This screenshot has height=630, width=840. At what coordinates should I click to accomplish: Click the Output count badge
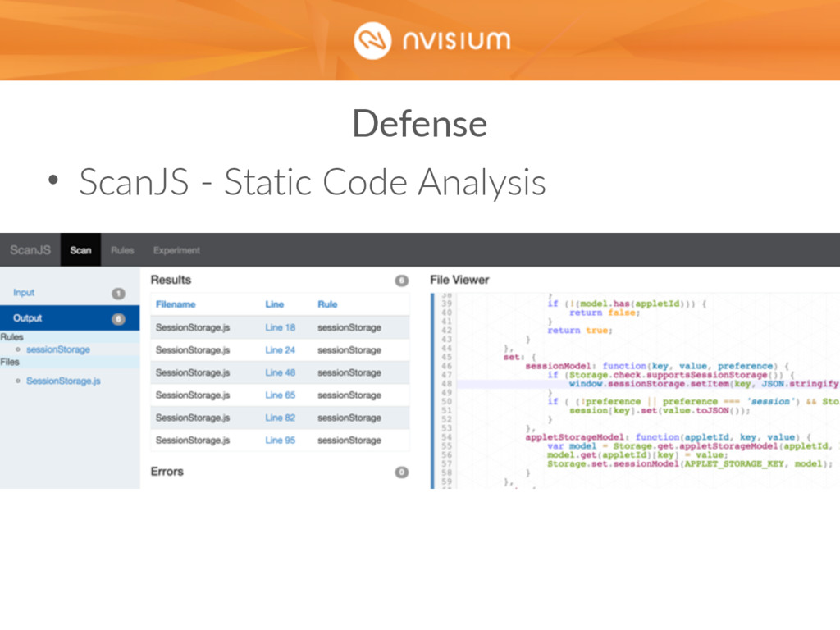[118, 319]
